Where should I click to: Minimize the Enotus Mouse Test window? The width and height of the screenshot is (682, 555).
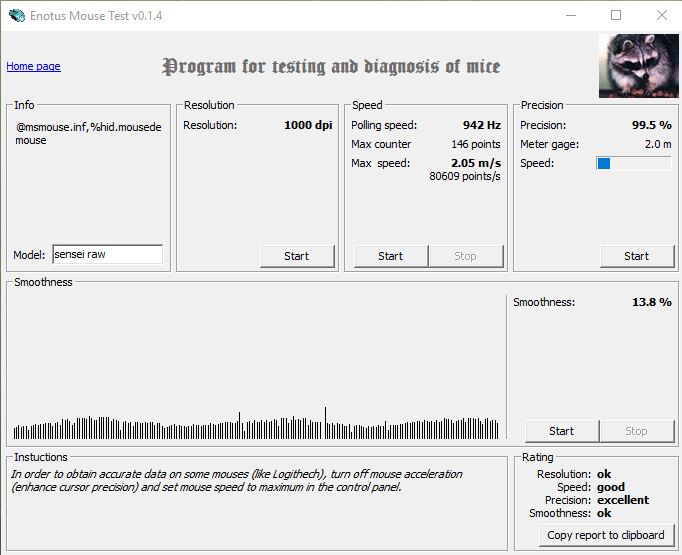click(571, 15)
